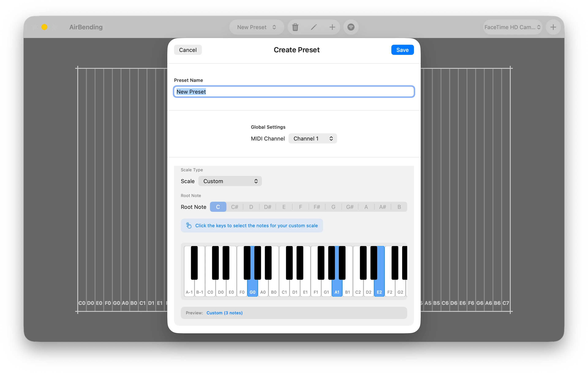Click the pointing hand icon in the hint banner
The width and height of the screenshot is (588, 373).
pos(189,225)
